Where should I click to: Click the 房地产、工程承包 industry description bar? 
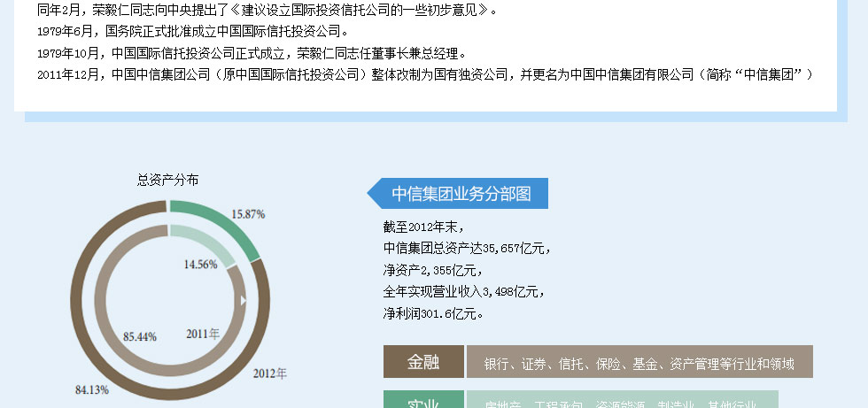[x=622, y=401]
